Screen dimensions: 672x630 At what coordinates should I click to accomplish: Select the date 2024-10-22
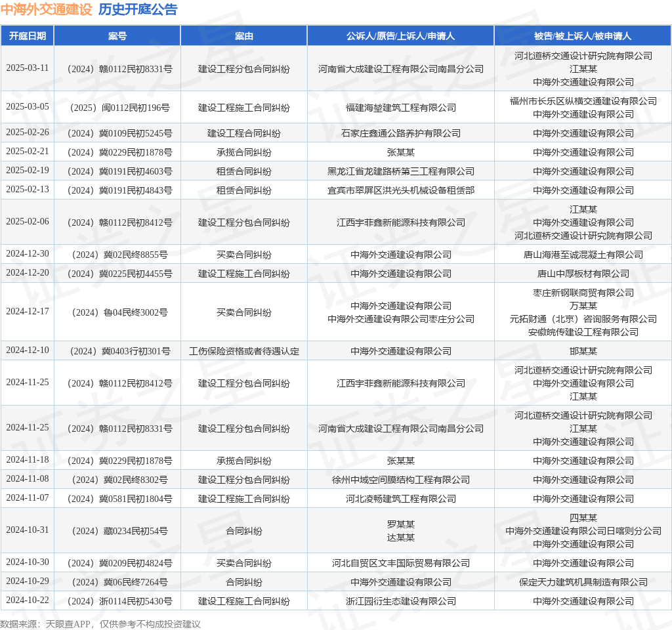28,600
